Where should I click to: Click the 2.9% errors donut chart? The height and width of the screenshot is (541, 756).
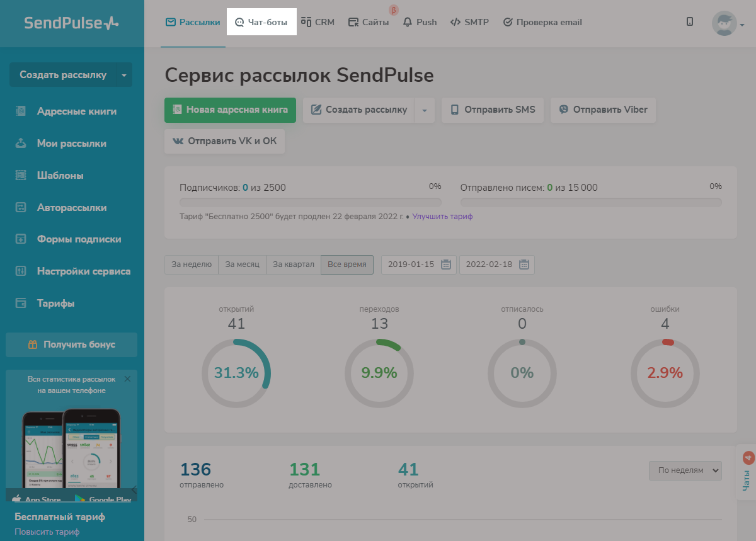point(665,373)
